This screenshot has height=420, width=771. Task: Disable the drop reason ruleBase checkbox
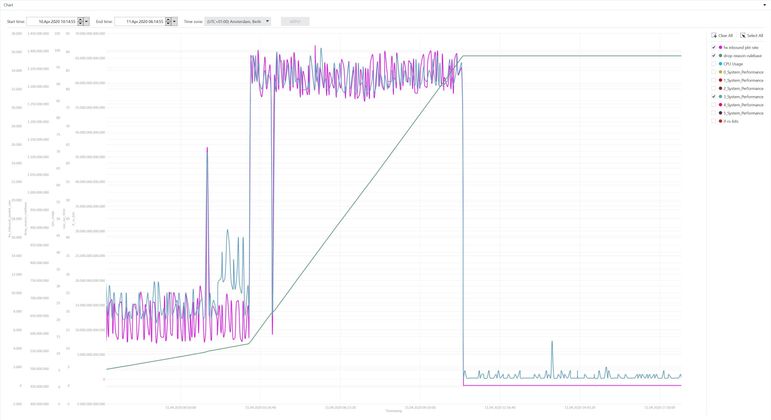713,54
